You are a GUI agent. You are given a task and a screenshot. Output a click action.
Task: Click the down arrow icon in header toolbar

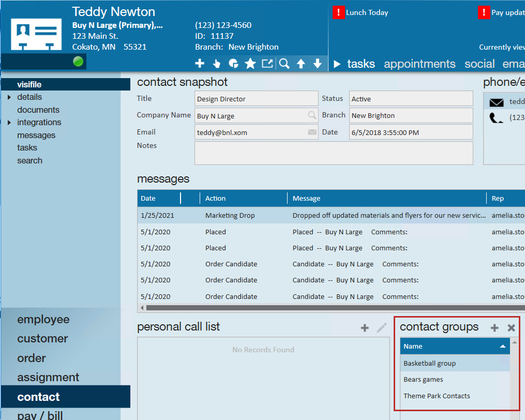click(318, 63)
